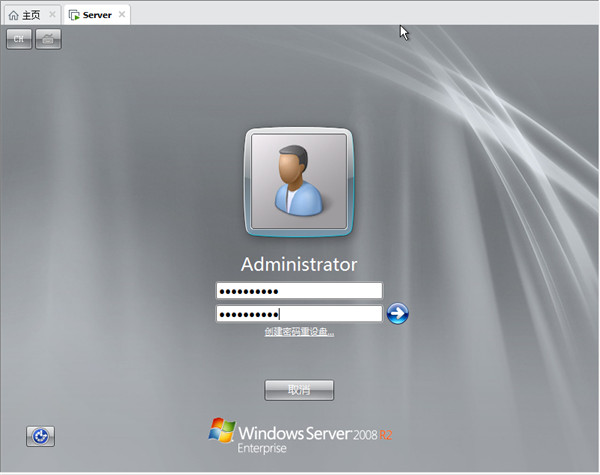
Task: Close the 主页 tab
Action: 52,15
